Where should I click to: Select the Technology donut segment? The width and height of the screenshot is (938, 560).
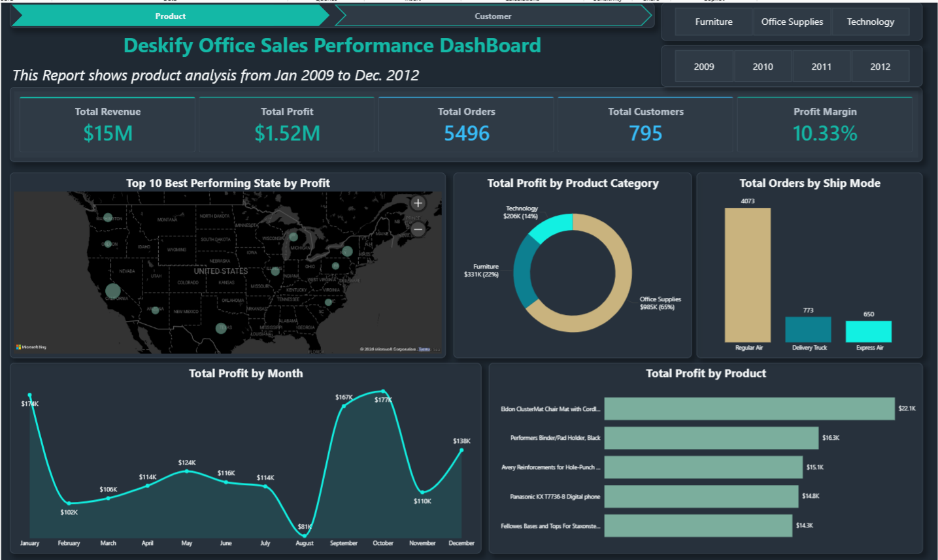click(552, 225)
